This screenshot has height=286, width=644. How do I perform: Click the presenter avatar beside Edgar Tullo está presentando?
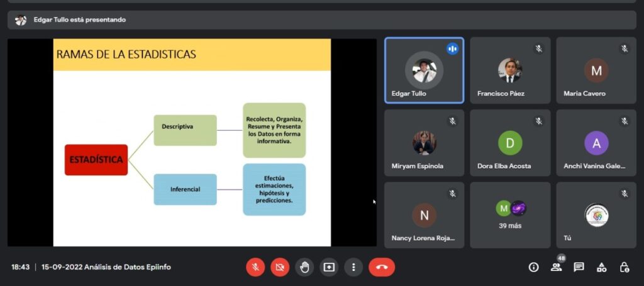[21, 20]
